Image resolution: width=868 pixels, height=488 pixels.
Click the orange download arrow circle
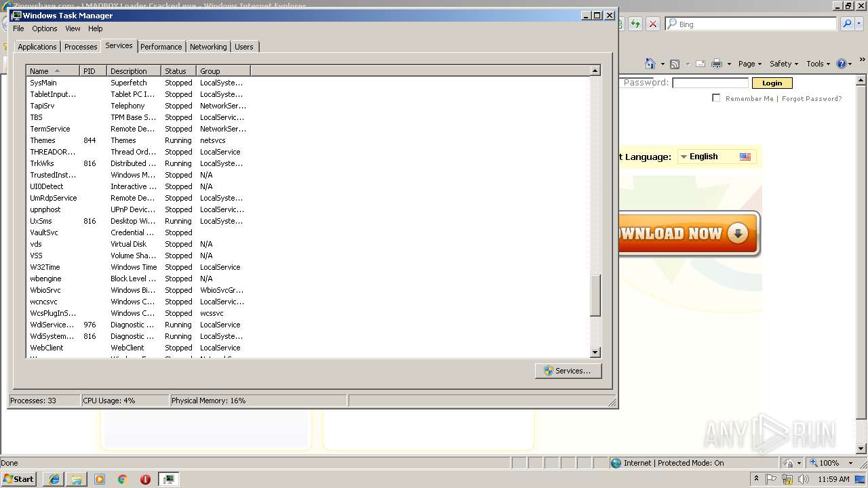[x=737, y=233]
